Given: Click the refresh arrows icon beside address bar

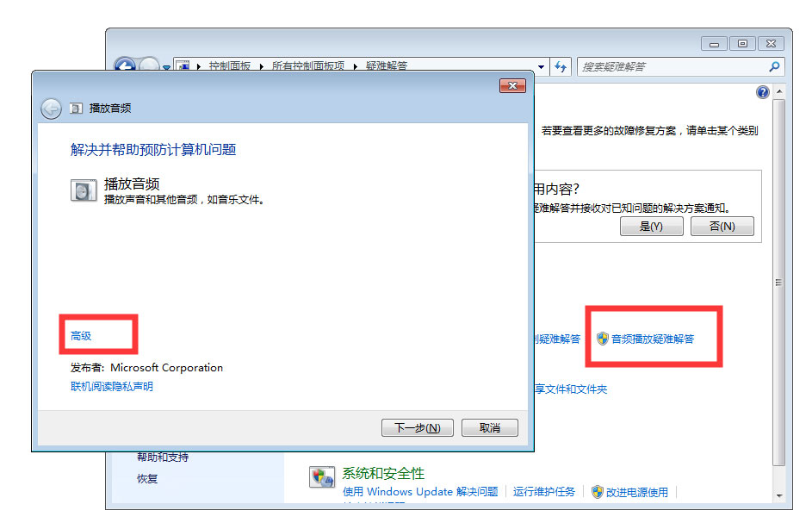Looking at the screenshot, I should click(561, 67).
